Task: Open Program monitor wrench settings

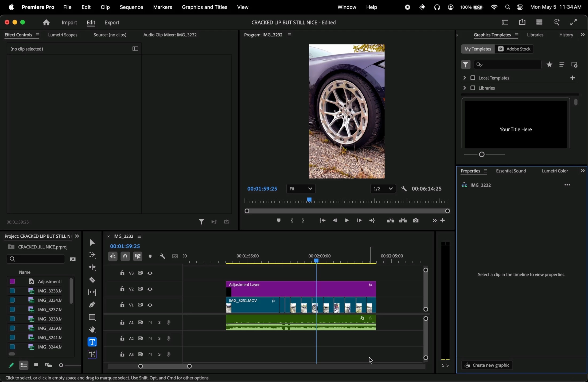Action: (404, 189)
